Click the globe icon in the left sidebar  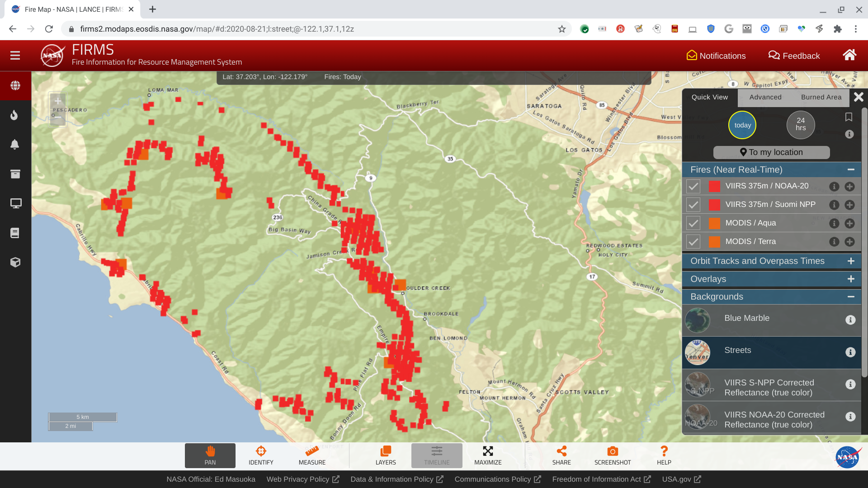[15, 85]
